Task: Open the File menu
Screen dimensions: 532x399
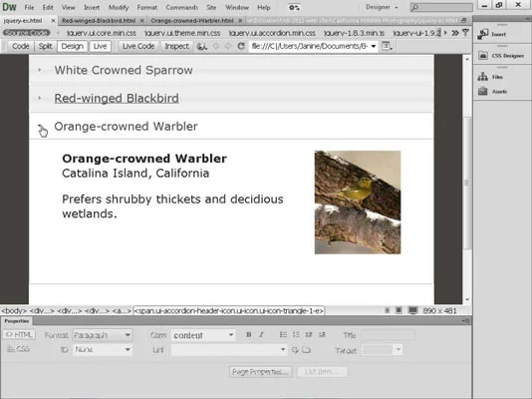Action: coord(29,7)
